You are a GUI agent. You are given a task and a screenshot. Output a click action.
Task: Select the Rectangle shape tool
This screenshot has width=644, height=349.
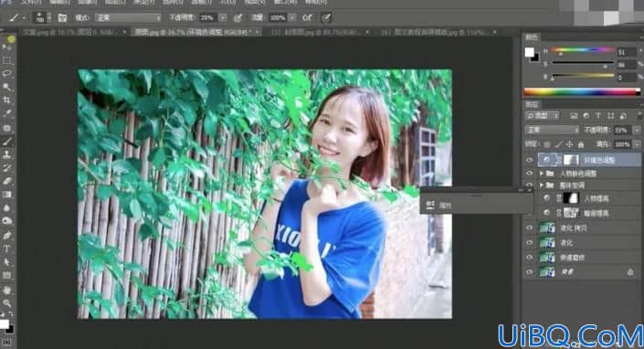point(6,275)
